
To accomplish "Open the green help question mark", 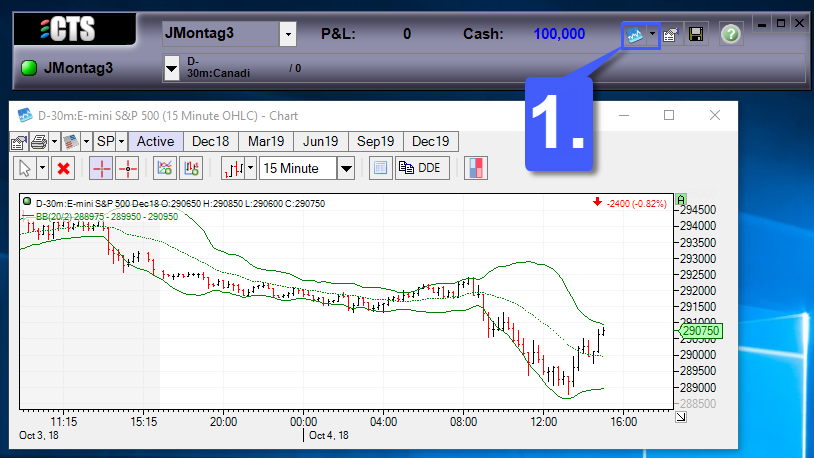I will point(731,34).
